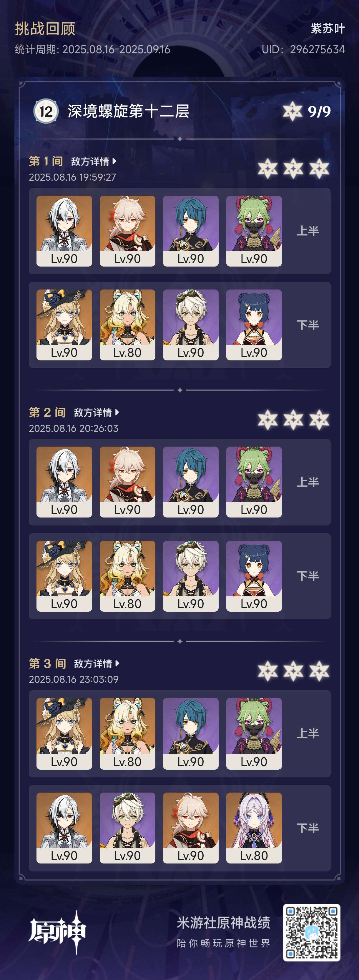
Task: Expand 敌方详情 for chamber 2
Action: click(96, 412)
